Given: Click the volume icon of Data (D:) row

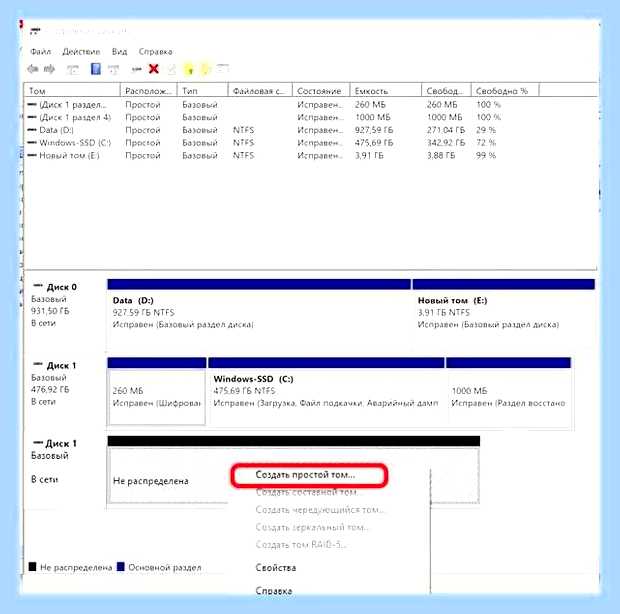Looking at the screenshot, I should click(x=32, y=130).
